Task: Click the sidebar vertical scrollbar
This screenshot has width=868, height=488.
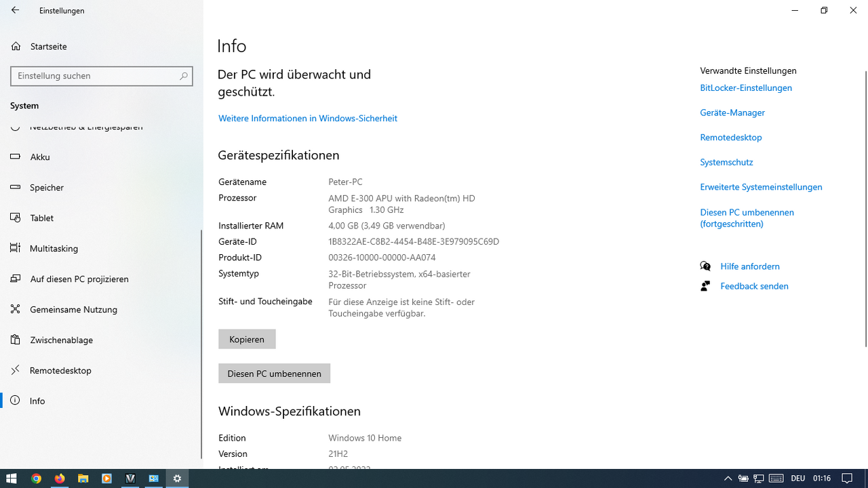Action: click(x=201, y=344)
